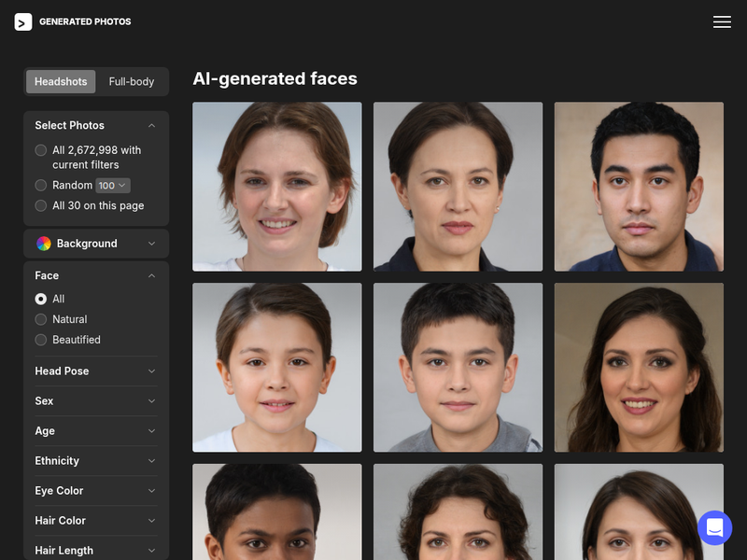
Task: Switch to the Full-body tab
Action: (132, 81)
